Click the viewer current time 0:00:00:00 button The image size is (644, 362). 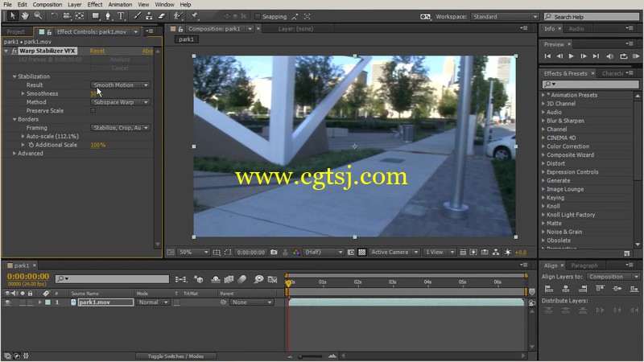point(250,252)
